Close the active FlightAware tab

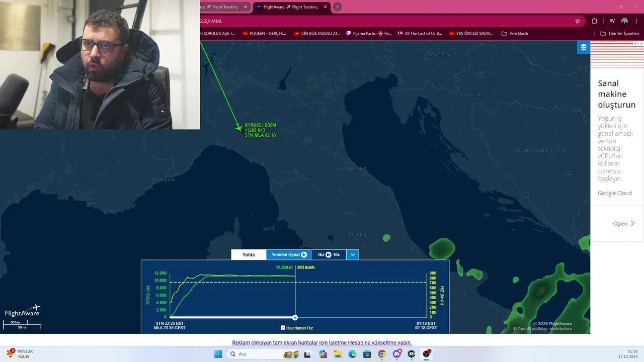[326, 7]
